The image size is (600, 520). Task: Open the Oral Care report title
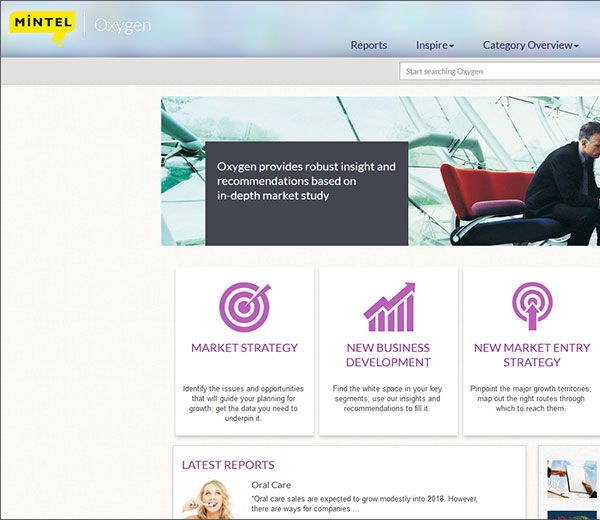tap(271, 485)
